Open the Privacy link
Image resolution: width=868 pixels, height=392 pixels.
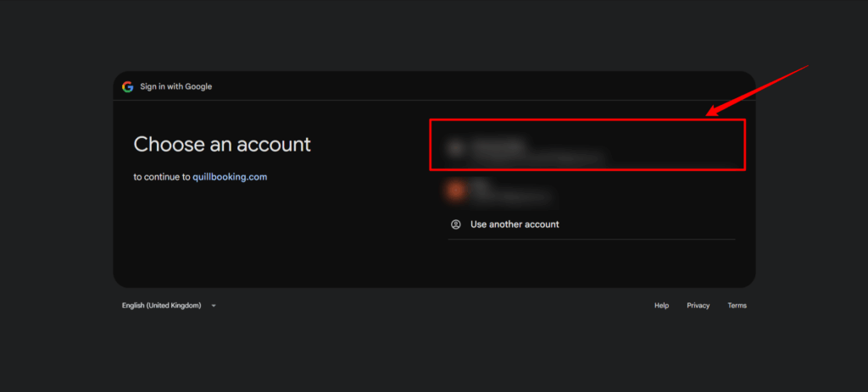point(698,306)
